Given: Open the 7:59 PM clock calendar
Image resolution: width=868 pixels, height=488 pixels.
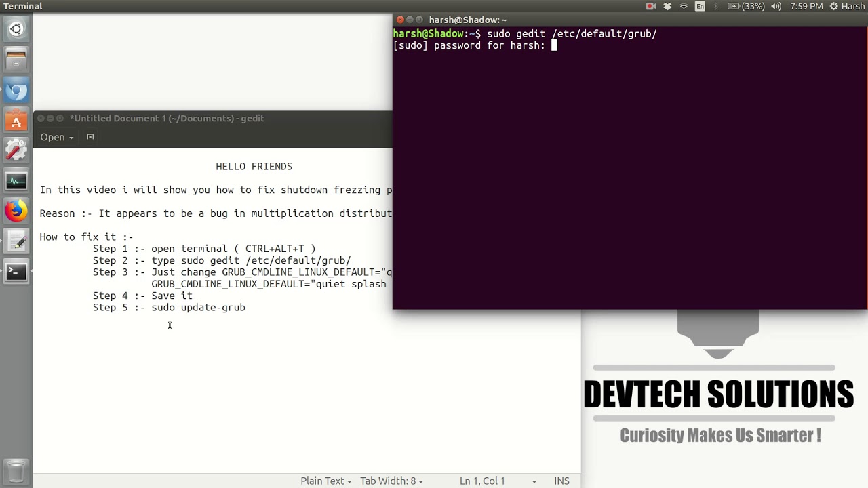Looking at the screenshot, I should [807, 6].
